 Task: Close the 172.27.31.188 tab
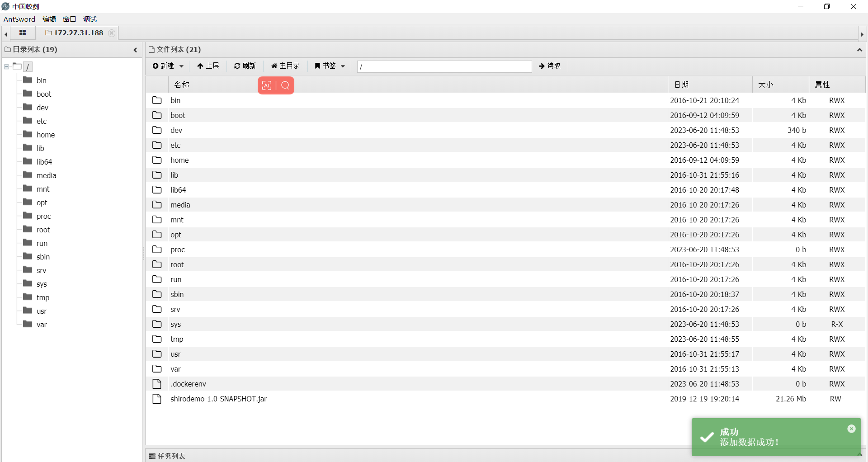click(112, 33)
